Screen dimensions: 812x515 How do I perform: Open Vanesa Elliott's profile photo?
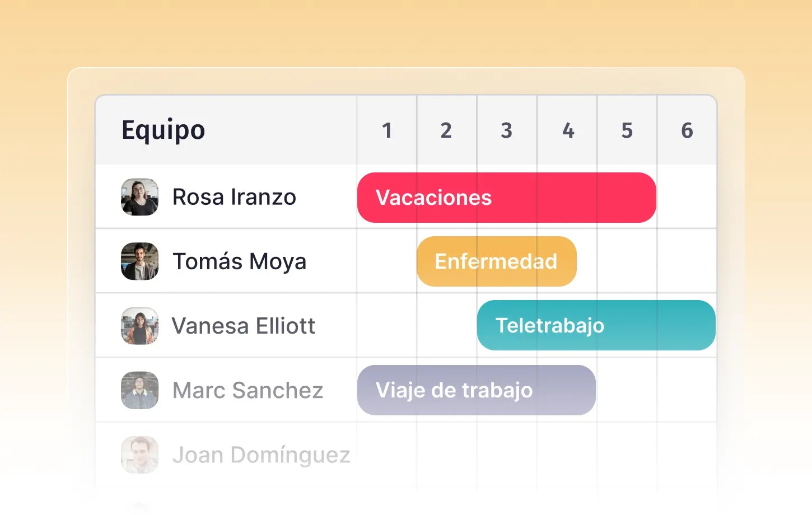[139, 326]
